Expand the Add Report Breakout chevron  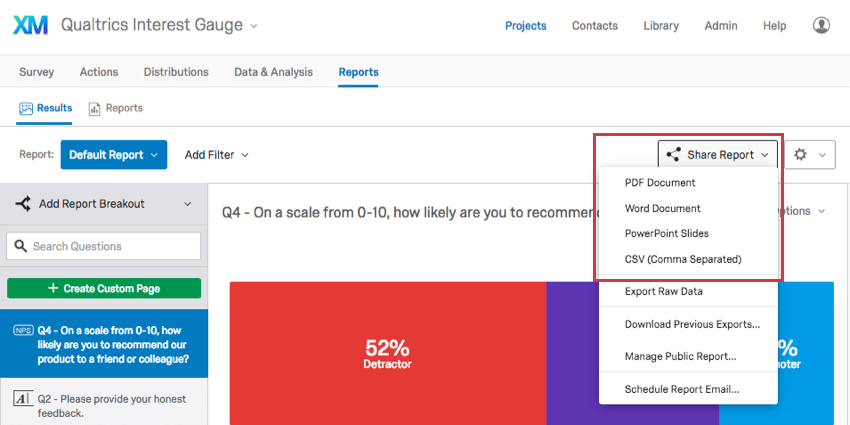[x=188, y=204]
